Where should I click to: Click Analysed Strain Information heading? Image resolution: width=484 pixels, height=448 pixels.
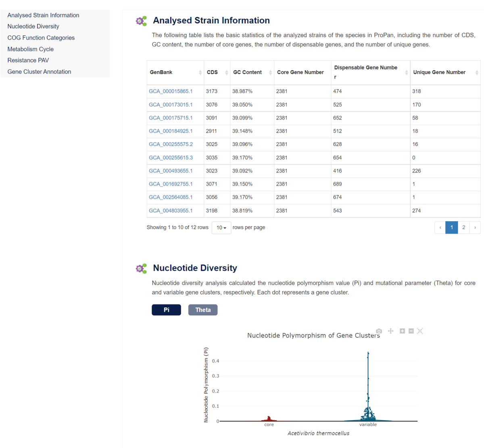[211, 21]
